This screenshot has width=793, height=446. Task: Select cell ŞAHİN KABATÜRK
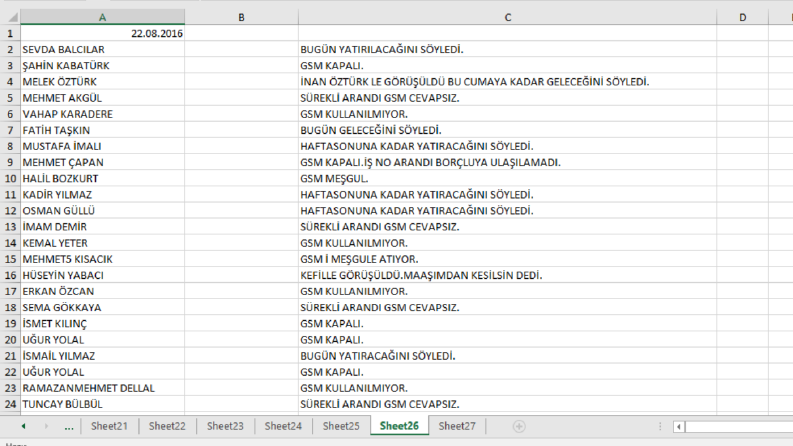103,66
